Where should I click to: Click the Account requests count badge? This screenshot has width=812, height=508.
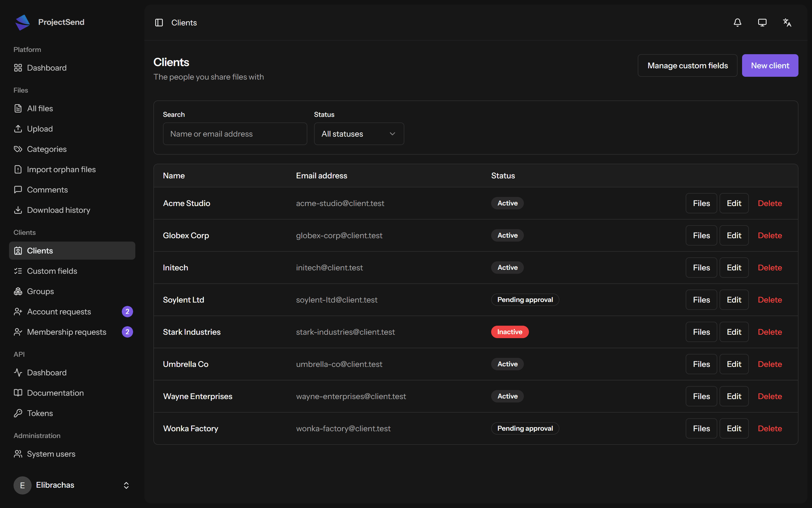(x=127, y=312)
